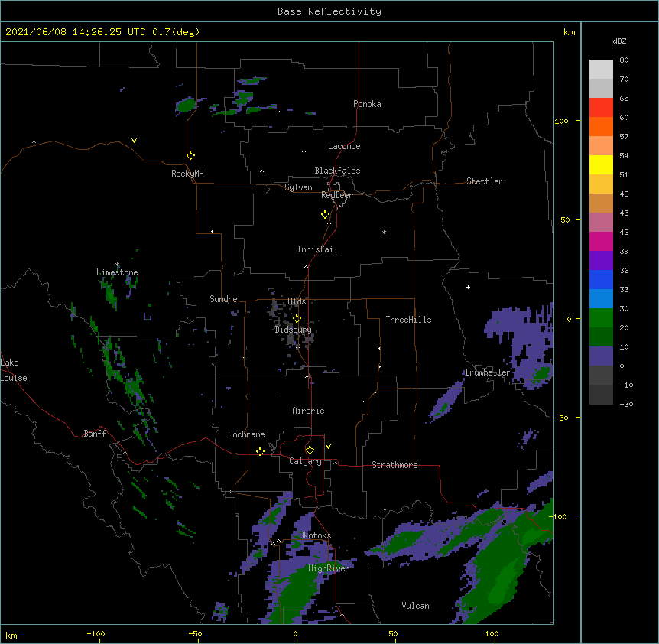This screenshot has height=644, width=659.
Task: Click the RedDeer city label
Action: (x=336, y=195)
